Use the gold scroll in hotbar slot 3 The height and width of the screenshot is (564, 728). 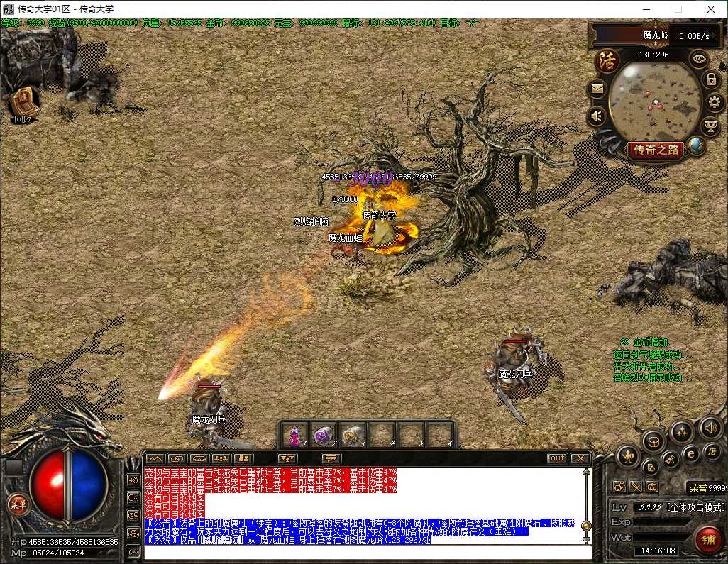tap(353, 436)
